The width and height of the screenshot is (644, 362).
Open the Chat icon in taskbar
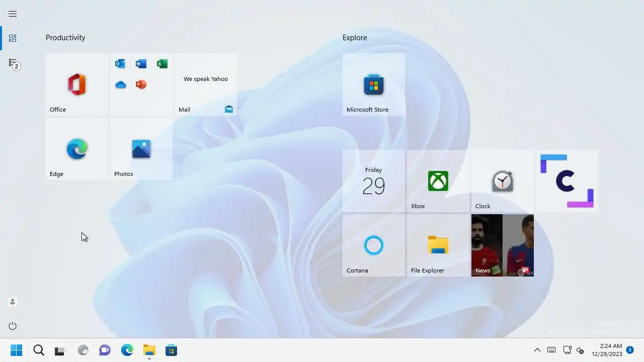[105, 350]
